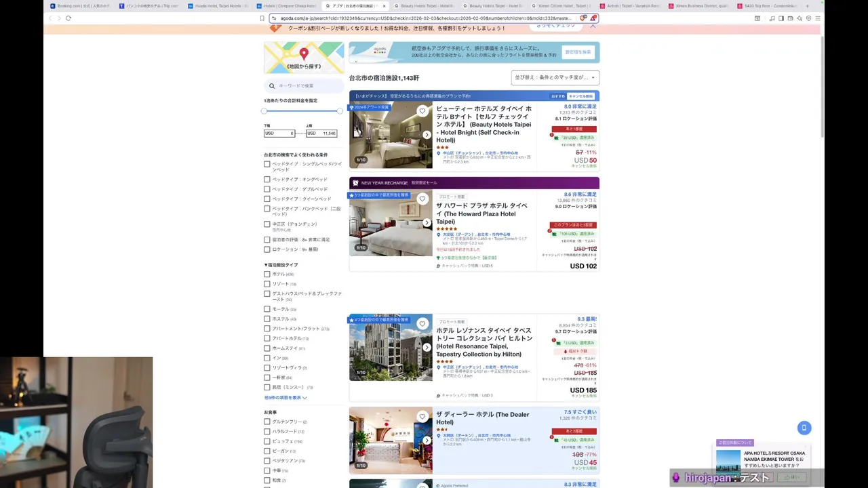Show next photo of Hotel Resonance Taipei
Viewport: 868px width, 488px height.
[427, 348]
